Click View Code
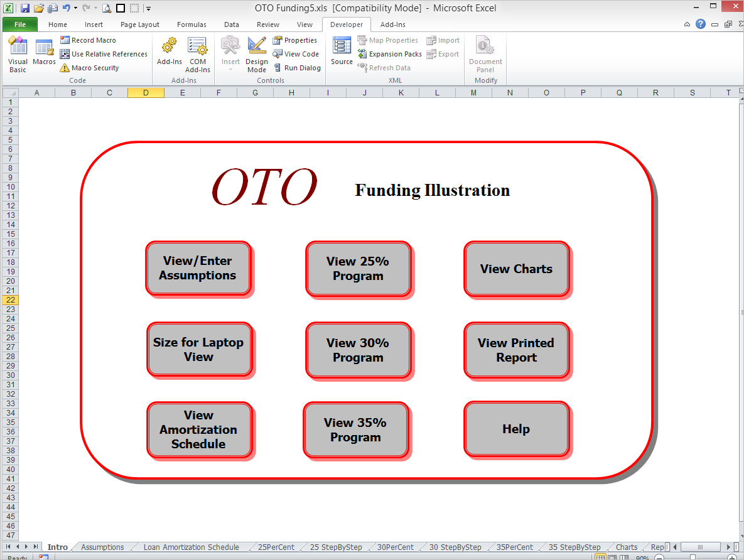The width and height of the screenshot is (744, 560). pyautogui.click(x=296, y=54)
